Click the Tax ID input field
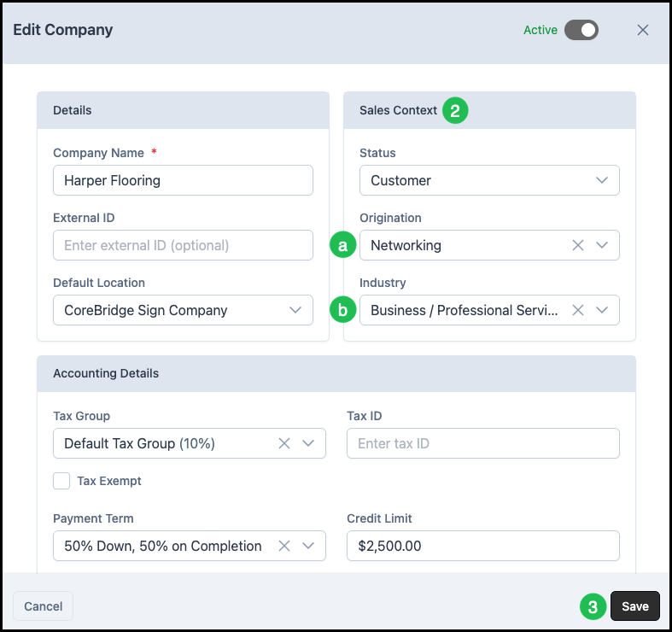This screenshot has width=672, height=632. pos(483,443)
